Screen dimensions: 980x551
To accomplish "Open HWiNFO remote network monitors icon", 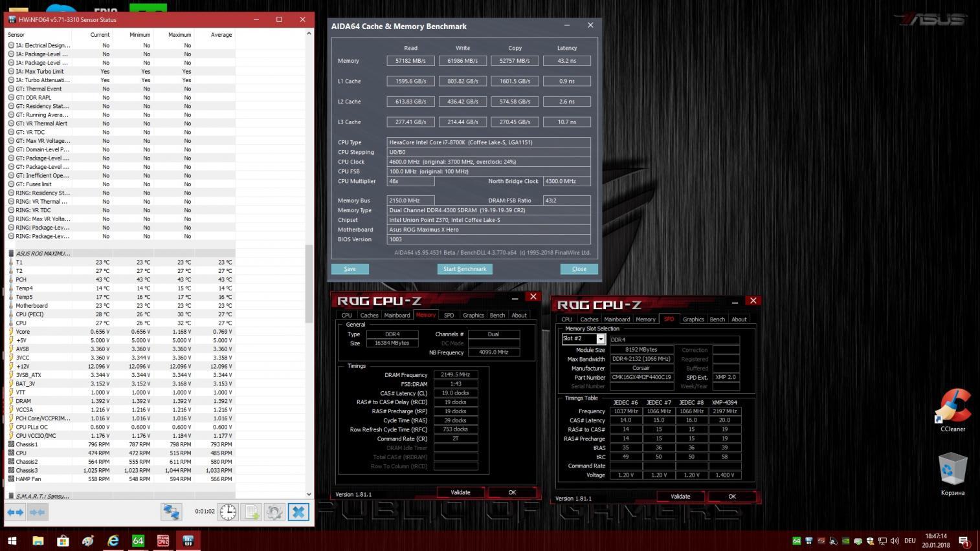I will tap(172, 512).
